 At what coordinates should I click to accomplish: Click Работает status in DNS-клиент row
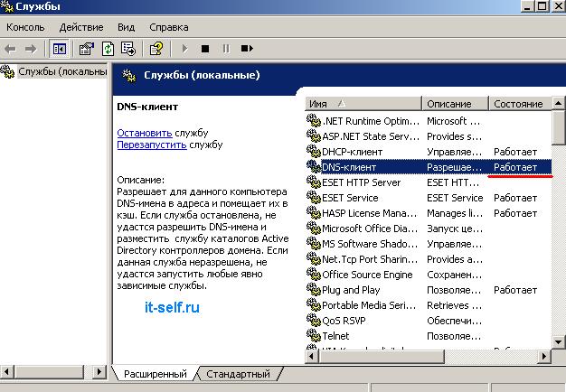point(515,167)
